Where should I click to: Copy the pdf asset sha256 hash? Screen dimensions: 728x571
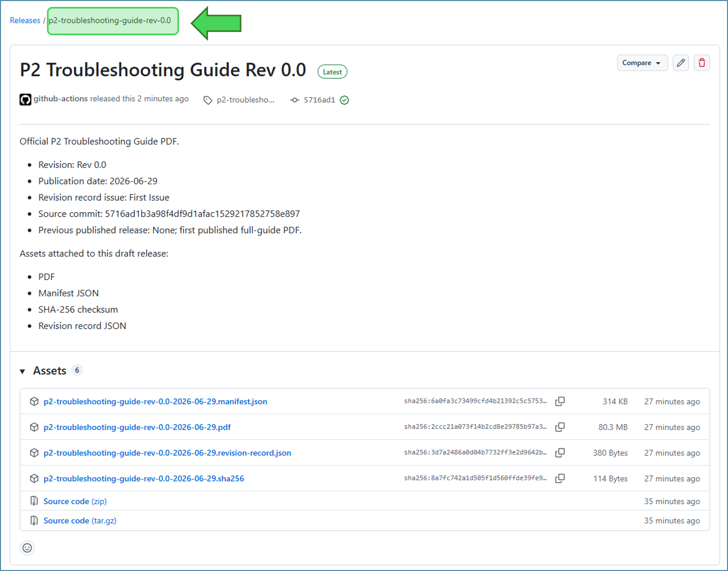(560, 427)
